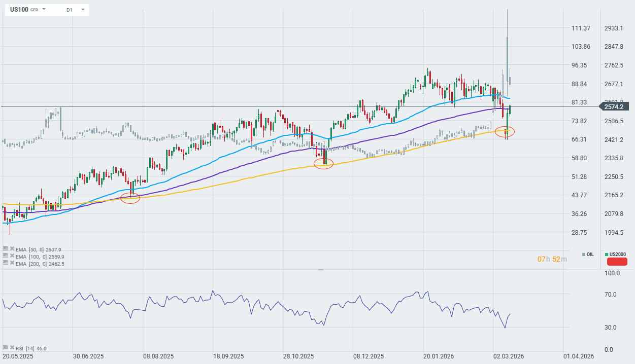635x364 pixels.
Task: Click the OIL legend gray swatch
Action: (x=584, y=254)
